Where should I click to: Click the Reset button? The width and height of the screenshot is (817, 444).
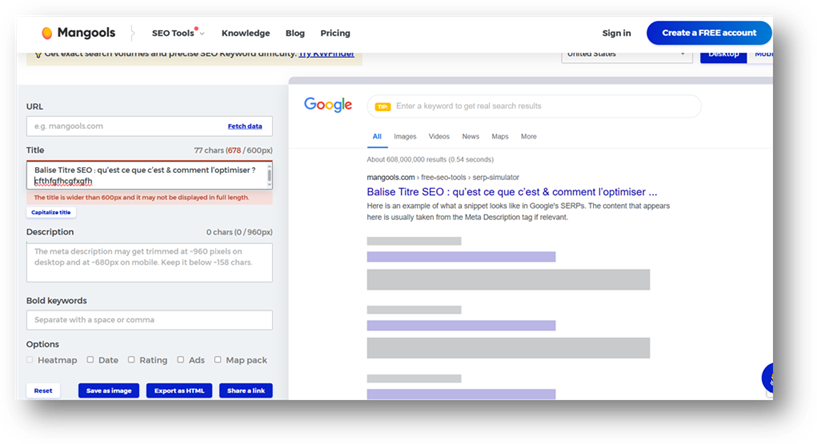(x=43, y=390)
